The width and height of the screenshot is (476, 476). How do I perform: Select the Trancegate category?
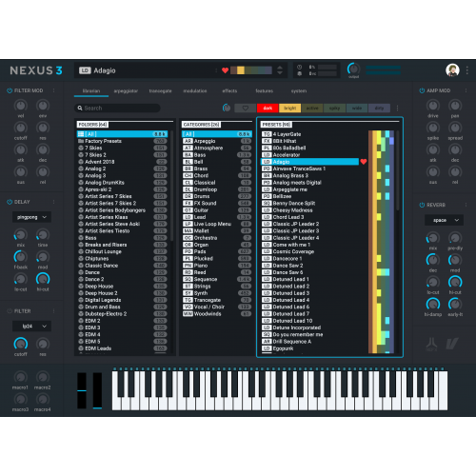click(217, 300)
